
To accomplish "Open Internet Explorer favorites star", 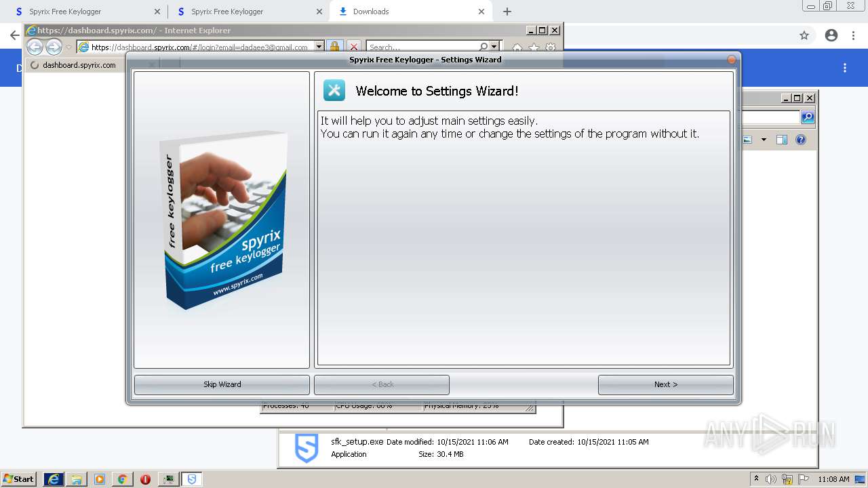I will coord(534,47).
